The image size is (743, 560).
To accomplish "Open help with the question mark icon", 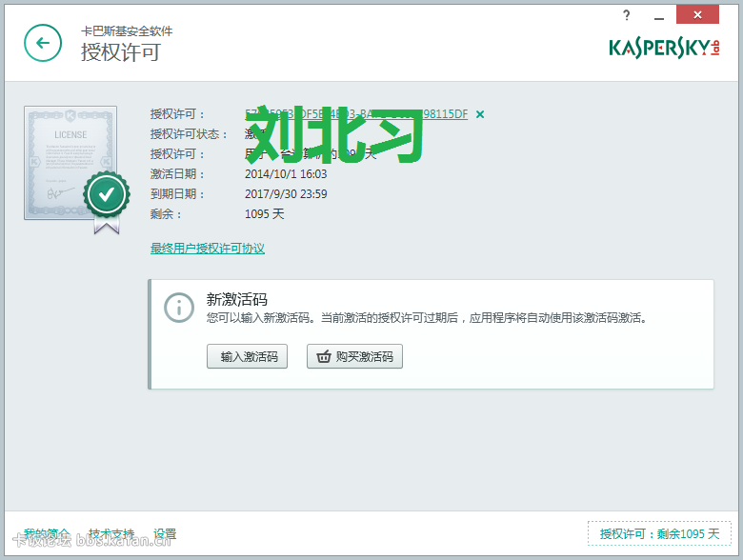I will coord(627,15).
